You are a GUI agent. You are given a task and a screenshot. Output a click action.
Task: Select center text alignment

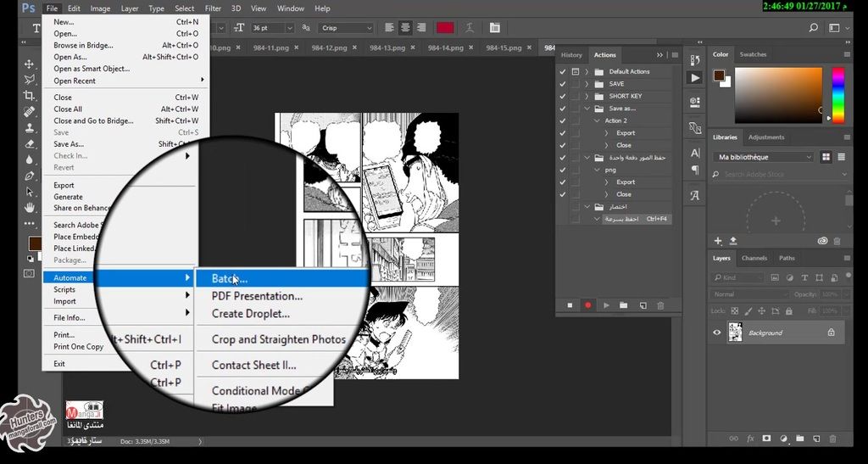point(406,28)
